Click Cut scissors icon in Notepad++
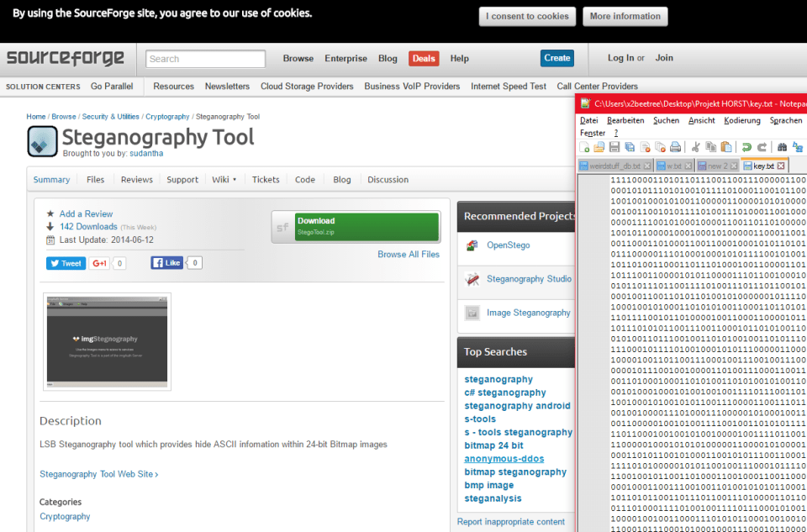 click(696, 147)
